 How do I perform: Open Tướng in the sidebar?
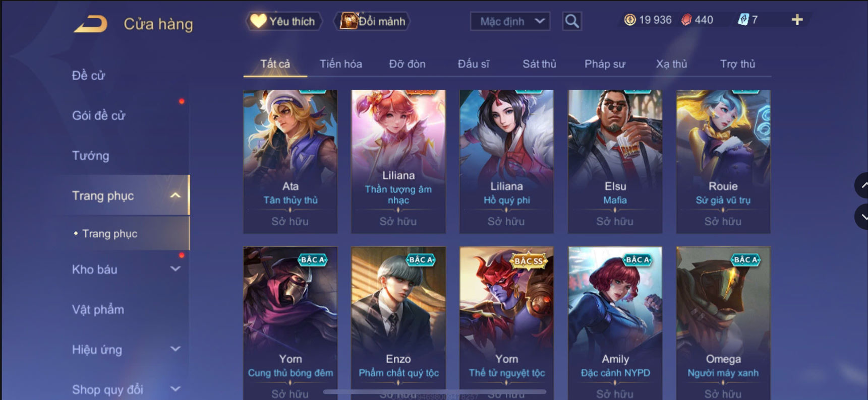(91, 156)
